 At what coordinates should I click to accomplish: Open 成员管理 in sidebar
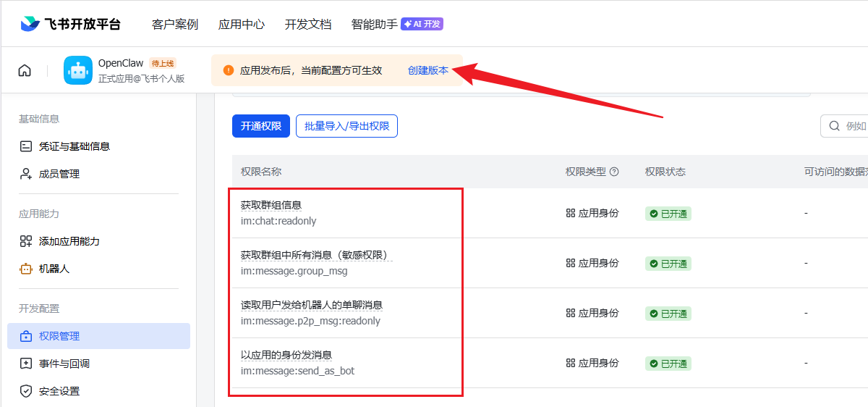pos(59,174)
